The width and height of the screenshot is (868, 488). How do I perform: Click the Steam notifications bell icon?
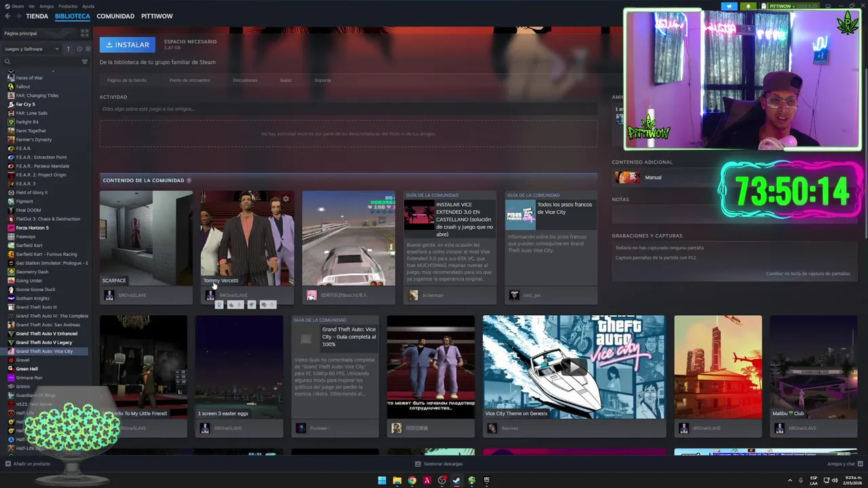[748, 6]
